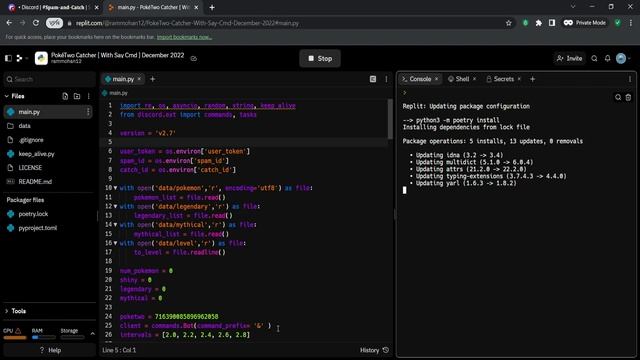Open browser extensions puzzle icon
640x360 pixels.
tap(539, 23)
